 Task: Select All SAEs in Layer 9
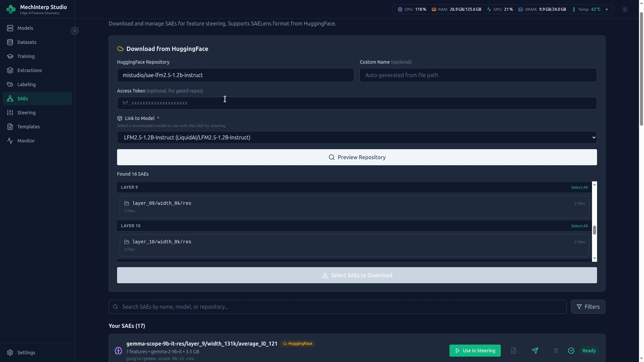tap(579, 187)
